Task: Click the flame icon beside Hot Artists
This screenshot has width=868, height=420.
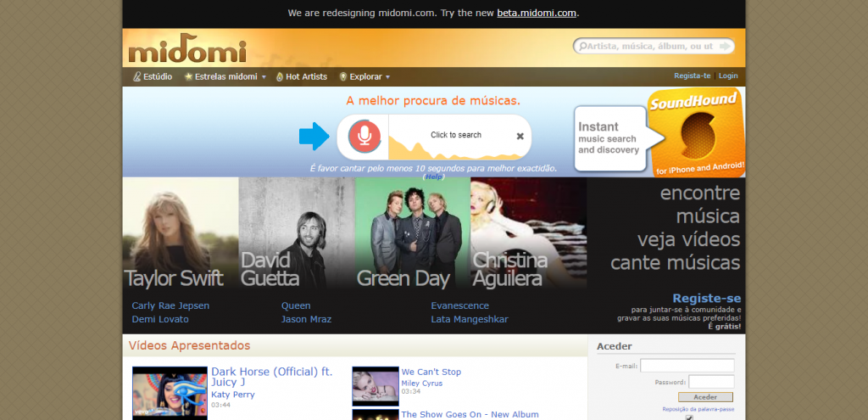Action: click(280, 77)
